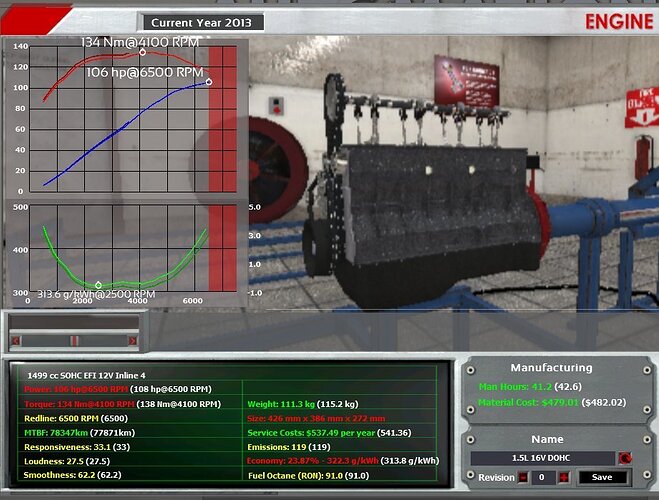This screenshot has width=659, height=500.
Task: Click the red left arrow beside the slider
Action: coord(16,340)
